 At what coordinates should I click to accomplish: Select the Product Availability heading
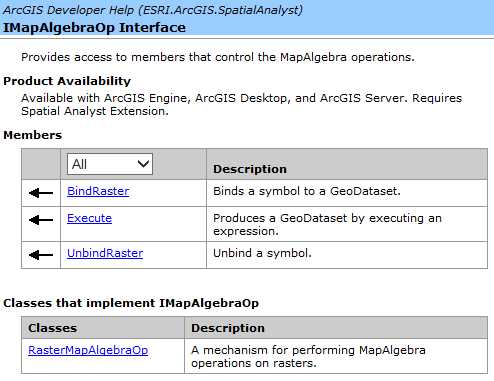(x=67, y=81)
